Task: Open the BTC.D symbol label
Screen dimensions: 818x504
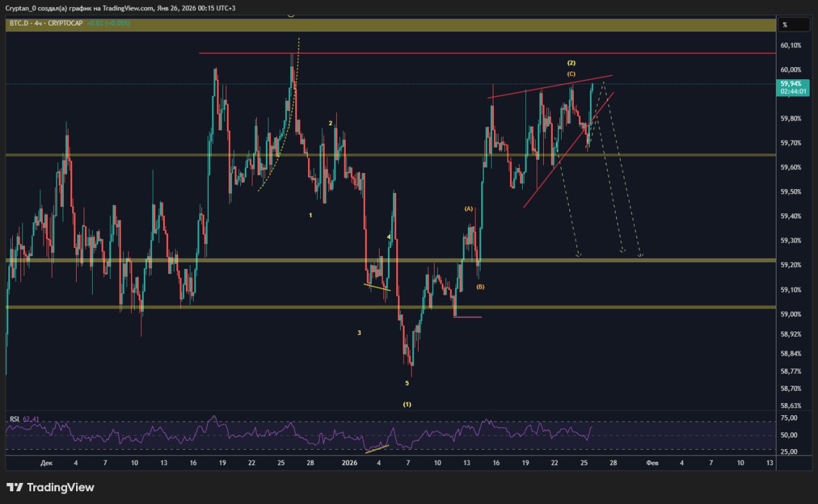Action: coord(17,23)
